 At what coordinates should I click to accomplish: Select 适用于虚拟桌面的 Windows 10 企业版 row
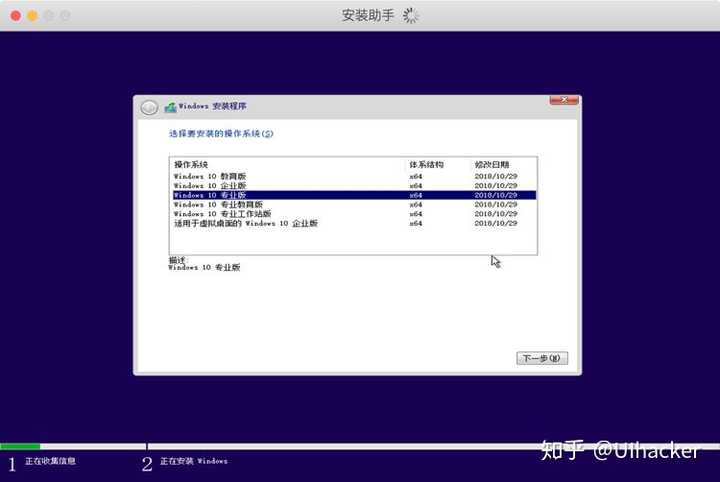(x=354, y=224)
